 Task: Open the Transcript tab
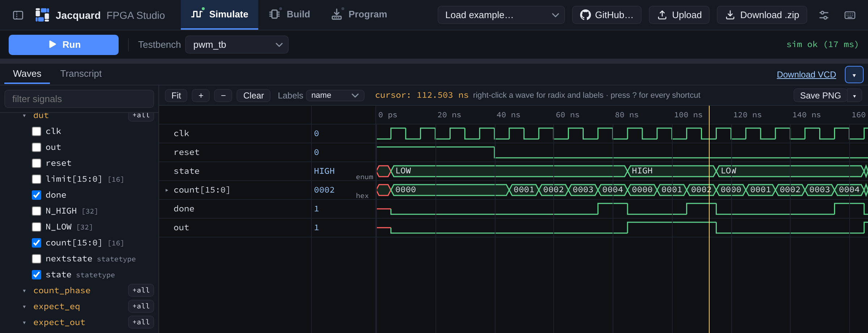tap(81, 74)
